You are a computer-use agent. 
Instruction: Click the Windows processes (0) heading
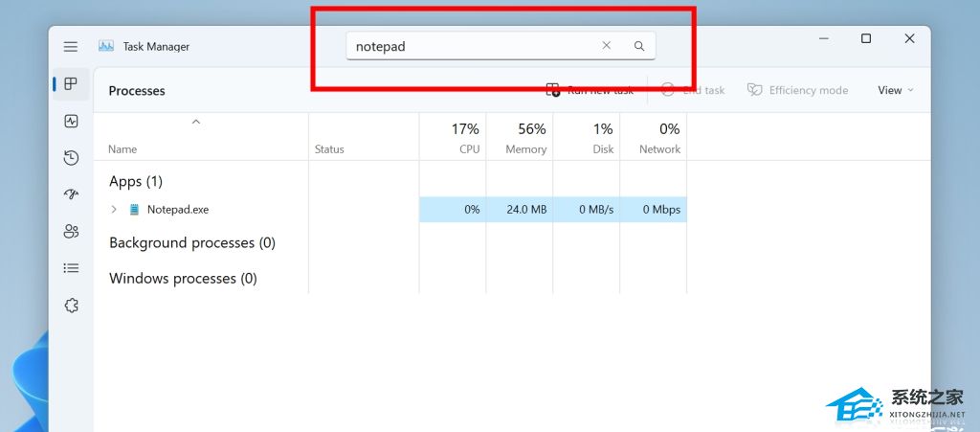click(183, 278)
